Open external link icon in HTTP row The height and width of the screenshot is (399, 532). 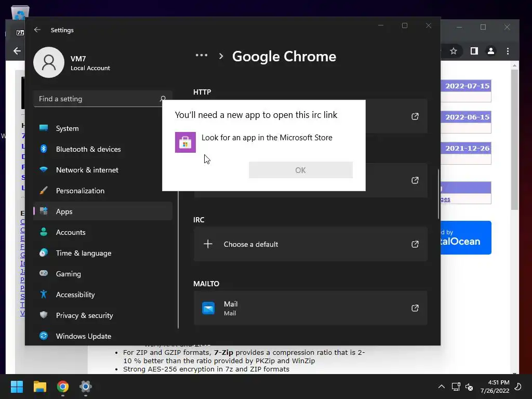pos(415,116)
